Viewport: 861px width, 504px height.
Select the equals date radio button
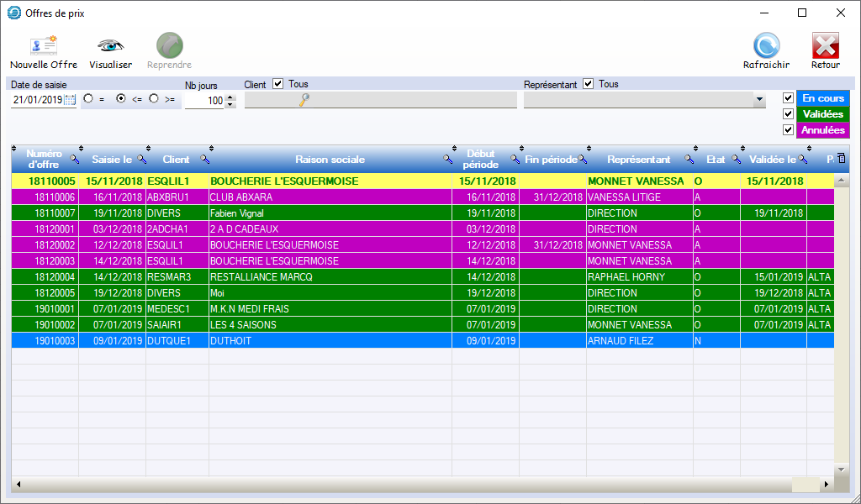pyautogui.click(x=88, y=99)
